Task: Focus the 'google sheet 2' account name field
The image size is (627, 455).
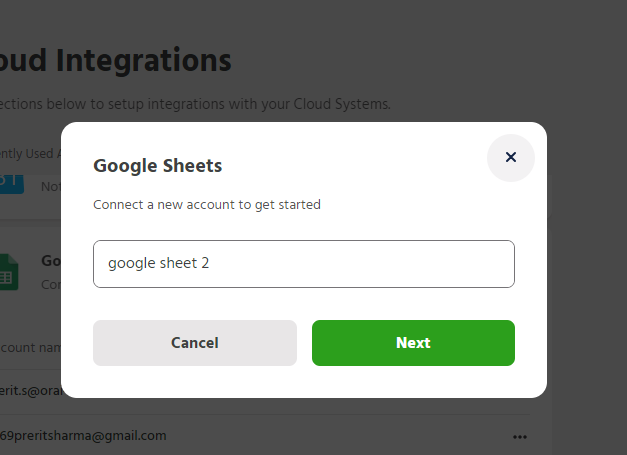Action: [304, 264]
